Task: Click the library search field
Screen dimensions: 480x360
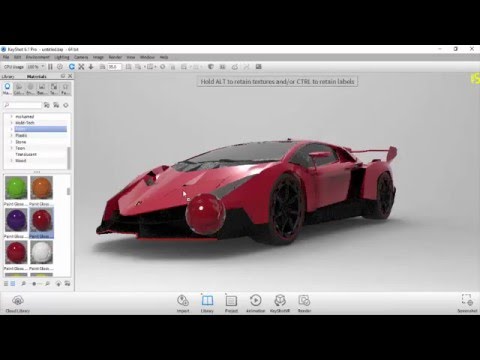Action: pyautogui.click(x=22, y=105)
